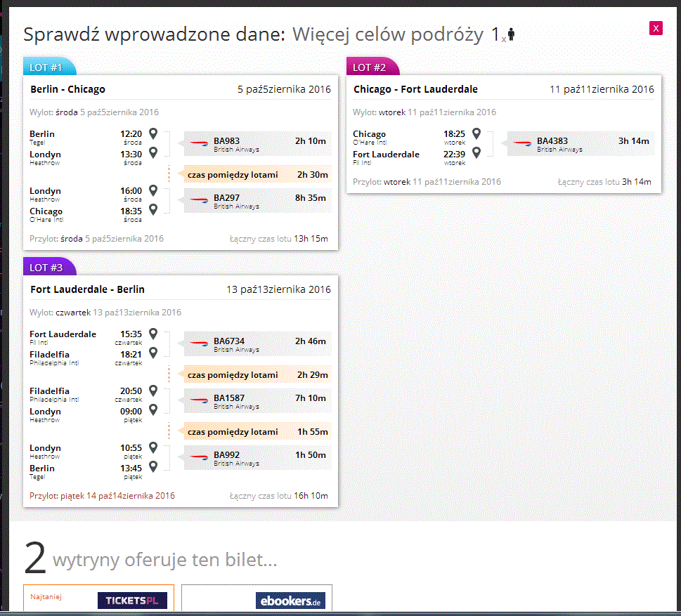This screenshot has height=616, width=681.
Task: Click map pin beside Filadelfia 20:50 departure
Action: pos(153,391)
